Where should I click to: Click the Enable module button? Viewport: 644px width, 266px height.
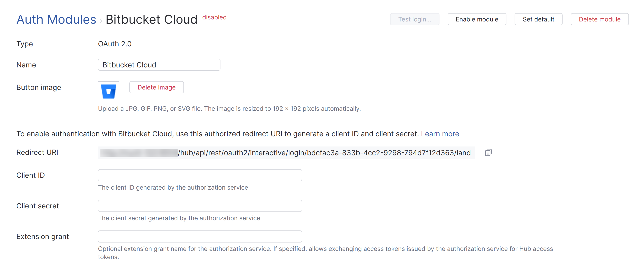[x=476, y=19]
